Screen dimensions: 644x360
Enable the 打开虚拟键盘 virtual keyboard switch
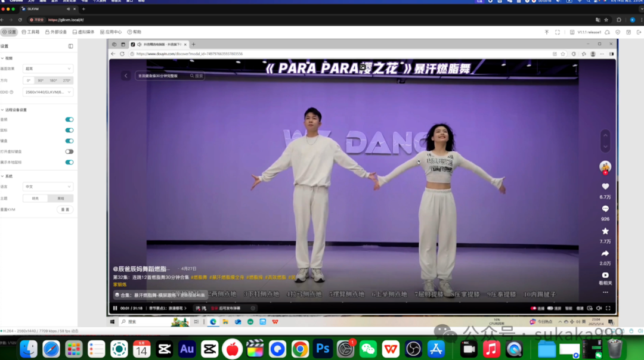(69, 151)
